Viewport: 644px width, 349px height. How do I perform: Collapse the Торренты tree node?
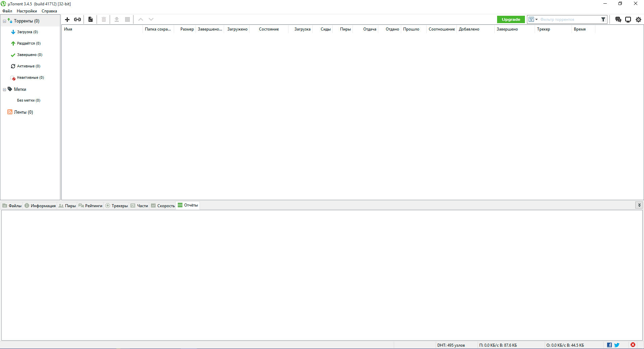[x=4, y=21]
